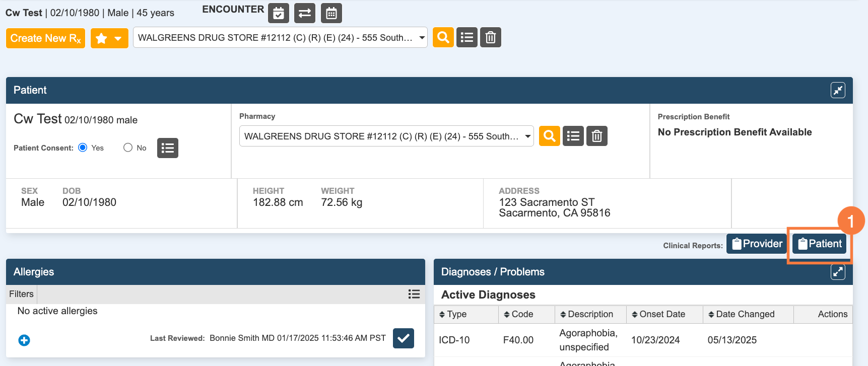Click the Create New Rx button
The image size is (868, 366).
coord(45,38)
